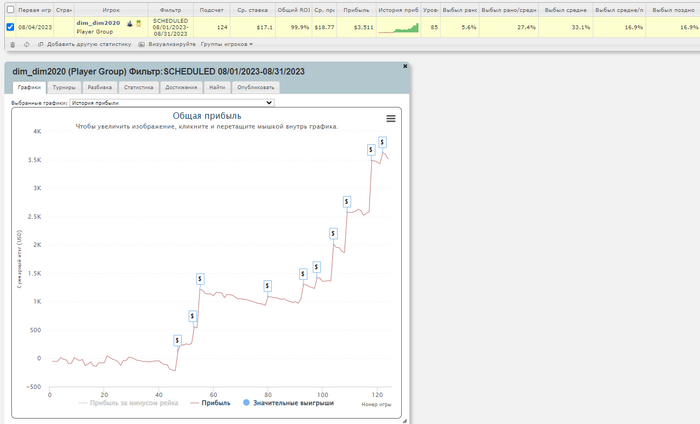This screenshot has height=424, width=700.
Task: Toggle 'Значительные выигрыши' legend series
Action: [288, 403]
